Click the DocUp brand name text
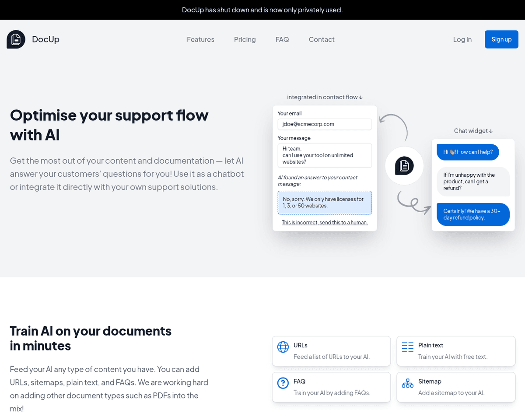Viewport: 525px width, 420px height. pos(45,39)
